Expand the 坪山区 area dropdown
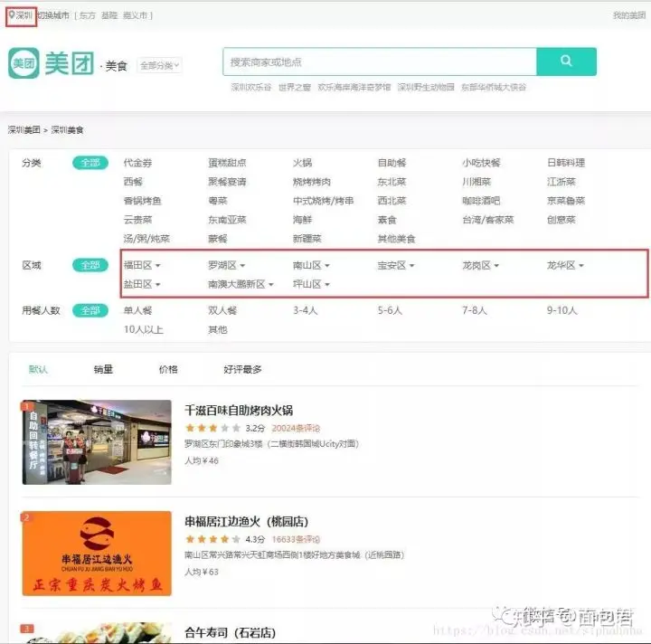651x644 pixels. click(311, 284)
